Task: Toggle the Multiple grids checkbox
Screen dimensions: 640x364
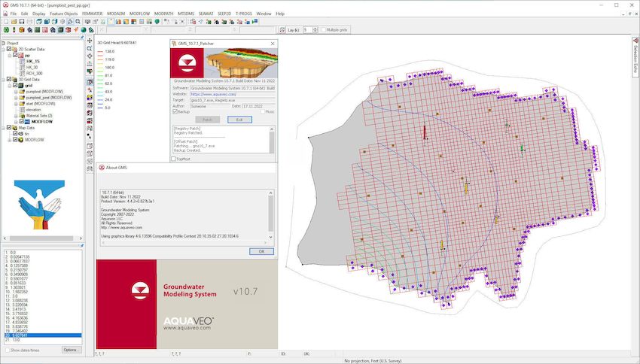Action: (323, 29)
